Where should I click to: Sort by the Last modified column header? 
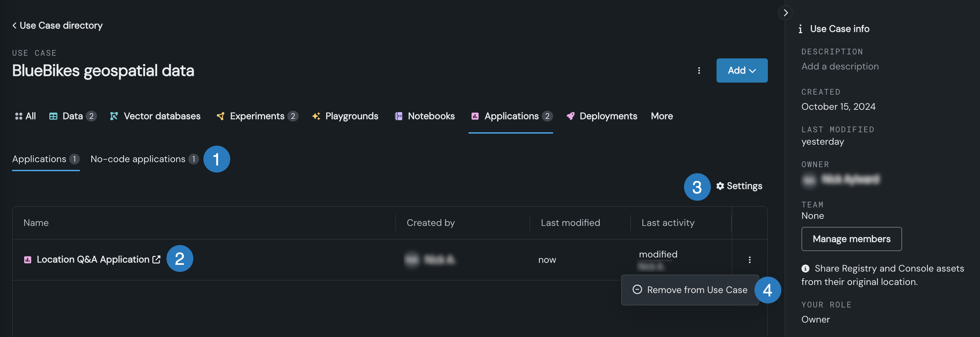pyautogui.click(x=570, y=223)
